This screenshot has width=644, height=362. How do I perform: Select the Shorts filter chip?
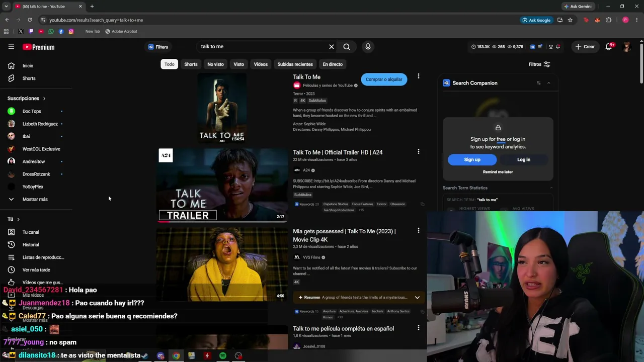click(191, 64)
